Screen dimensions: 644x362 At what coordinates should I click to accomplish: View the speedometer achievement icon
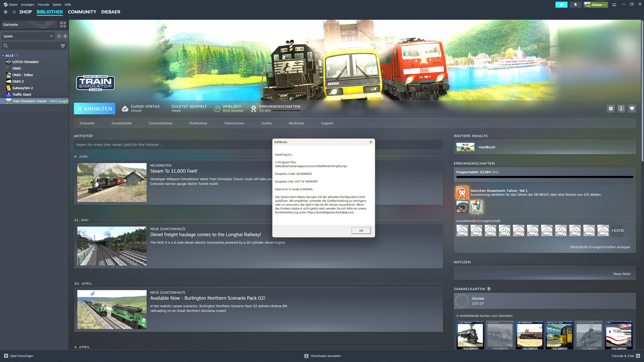pyautogui.click(x=462, y=207)
